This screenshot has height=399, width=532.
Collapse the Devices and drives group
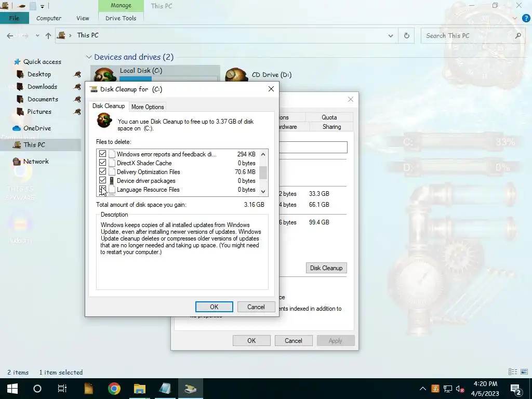tap(89, 57)
